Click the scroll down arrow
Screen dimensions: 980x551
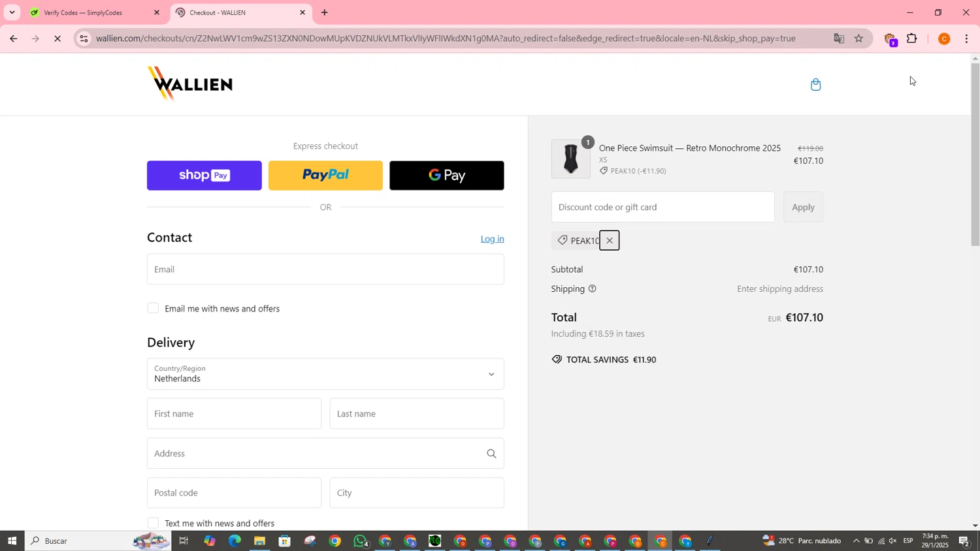975,526
